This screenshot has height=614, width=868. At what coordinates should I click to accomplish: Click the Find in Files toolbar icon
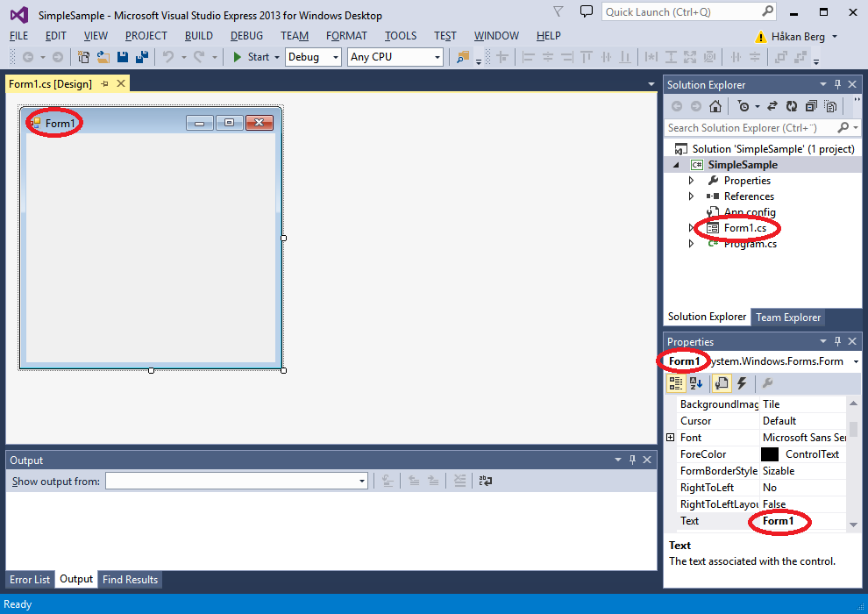(463, 57)
